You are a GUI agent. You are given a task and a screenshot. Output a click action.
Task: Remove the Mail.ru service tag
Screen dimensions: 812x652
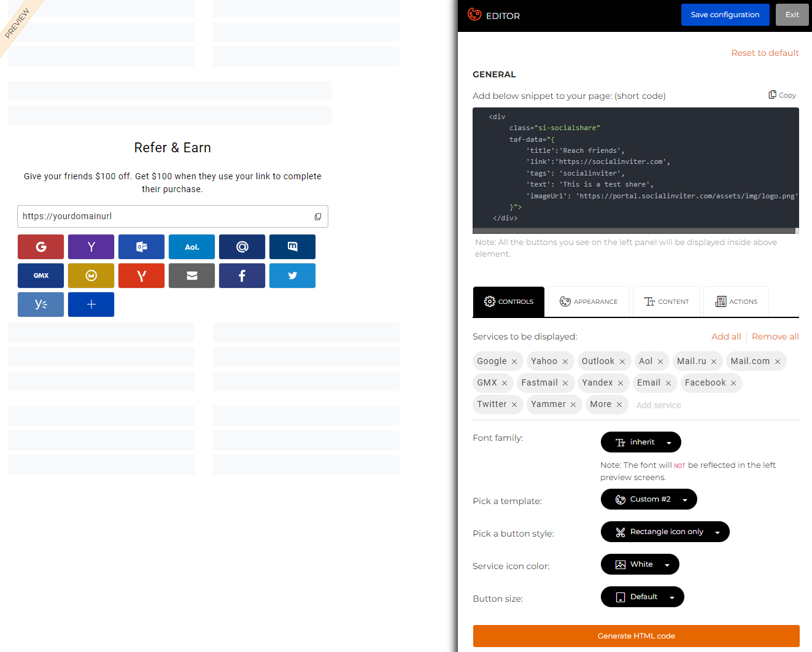pos(714,362)
